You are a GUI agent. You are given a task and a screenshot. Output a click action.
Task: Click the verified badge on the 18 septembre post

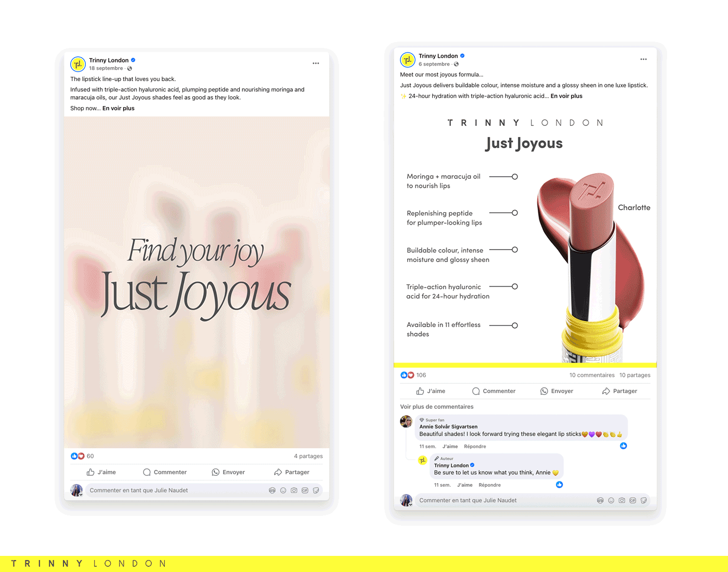coord(133,60)
